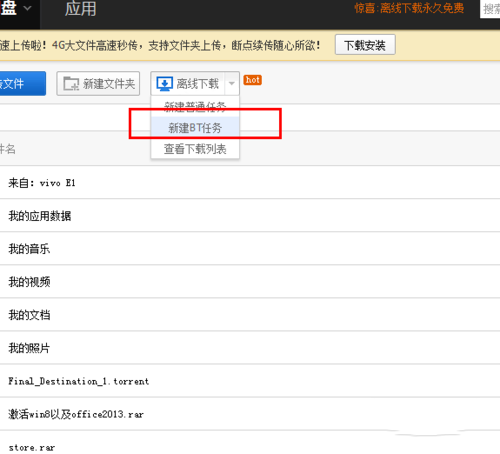500x454 pixels.
Task: Choose 查看下载列表 from menu
Action: (x=195, y=149)
